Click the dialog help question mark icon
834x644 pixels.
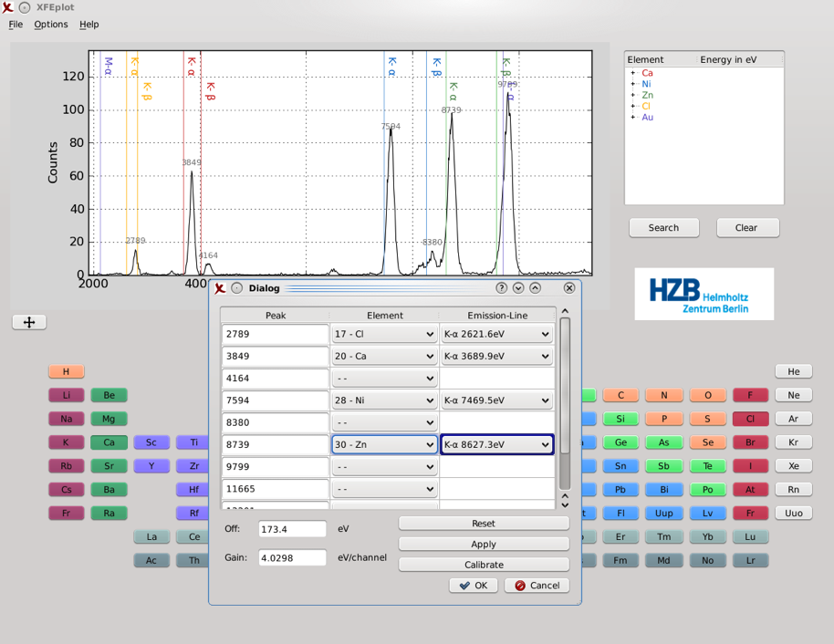[501, 288]
